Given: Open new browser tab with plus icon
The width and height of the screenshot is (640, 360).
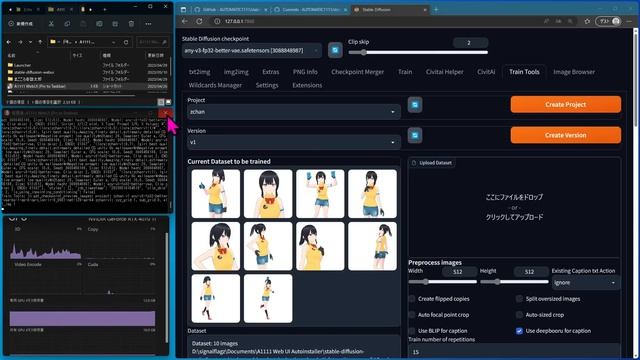Looking at the screenshot, I should coord(436,9).
